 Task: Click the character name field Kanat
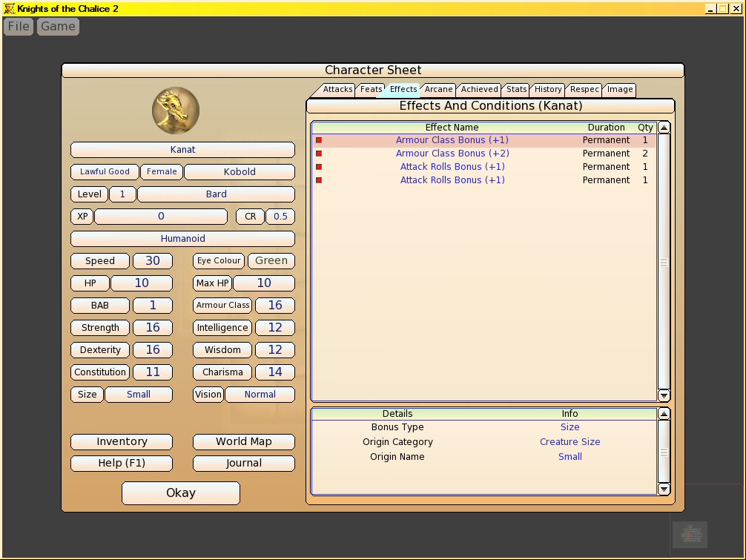point(182,150)
